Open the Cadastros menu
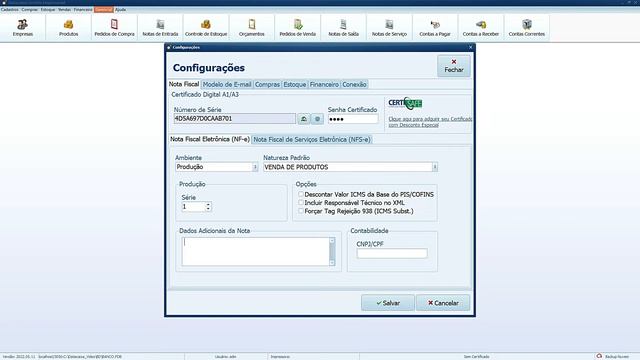The width and height of the screenshot is (640, 360). (10, 9)
